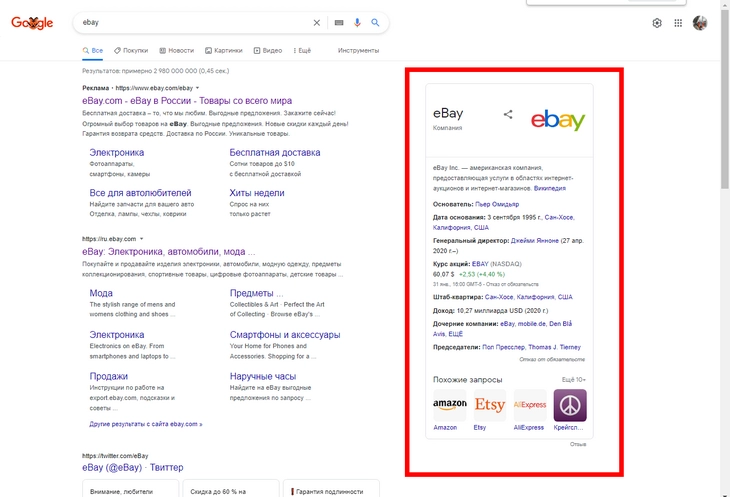
Task: Switch to the Новости tab
Action: (x=176, y=50)
